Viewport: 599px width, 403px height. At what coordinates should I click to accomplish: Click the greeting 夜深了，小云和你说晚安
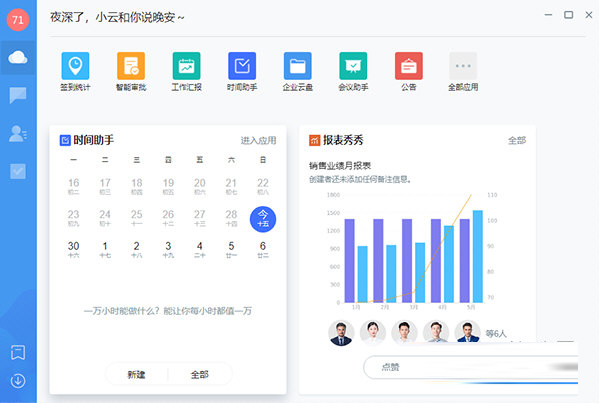pyautogui.click(x=117, y=17)
